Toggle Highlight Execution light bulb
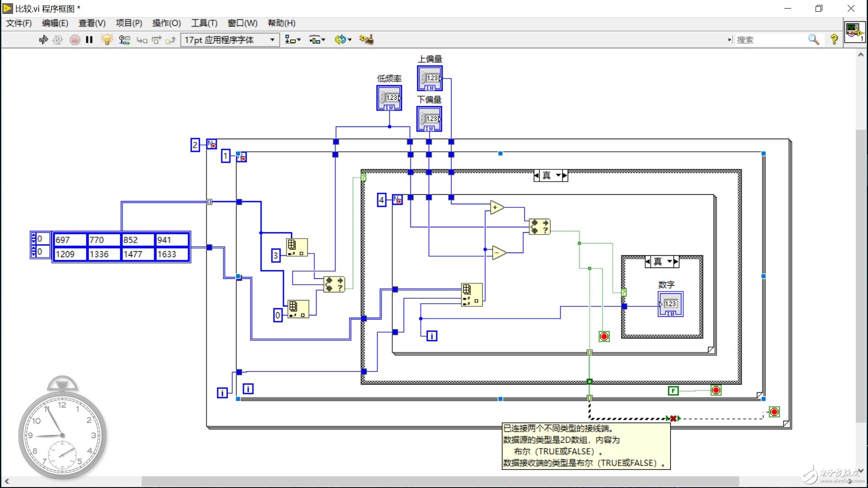This screenshot has height=488, width=868. 107,40
